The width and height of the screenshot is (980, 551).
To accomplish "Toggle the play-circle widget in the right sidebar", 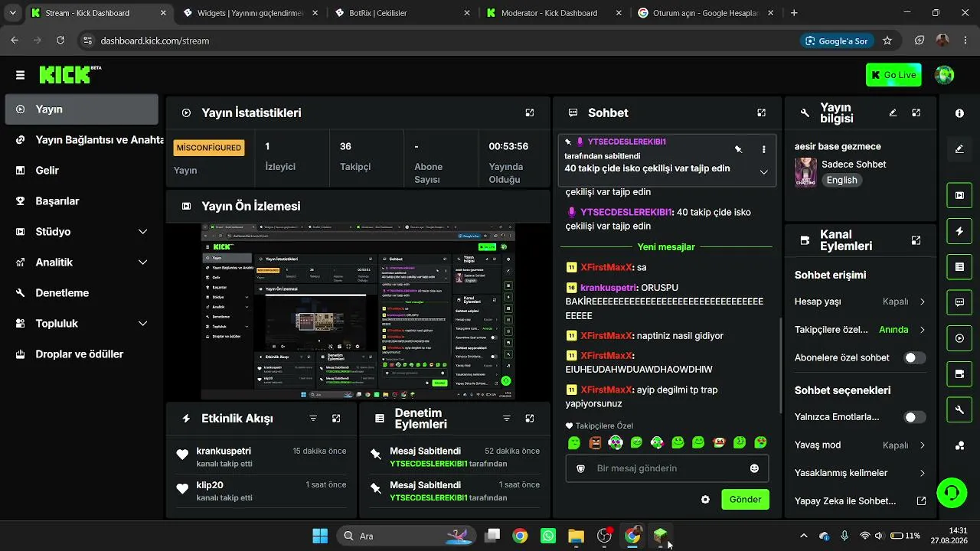I will point(959,338).
